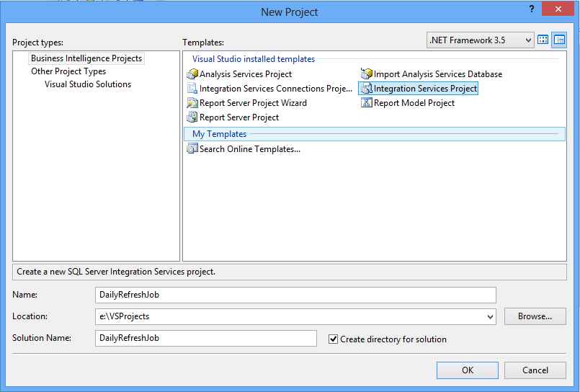Click the Name input field
This screenshot has height=392, width=580.
(x=295, y=295)
